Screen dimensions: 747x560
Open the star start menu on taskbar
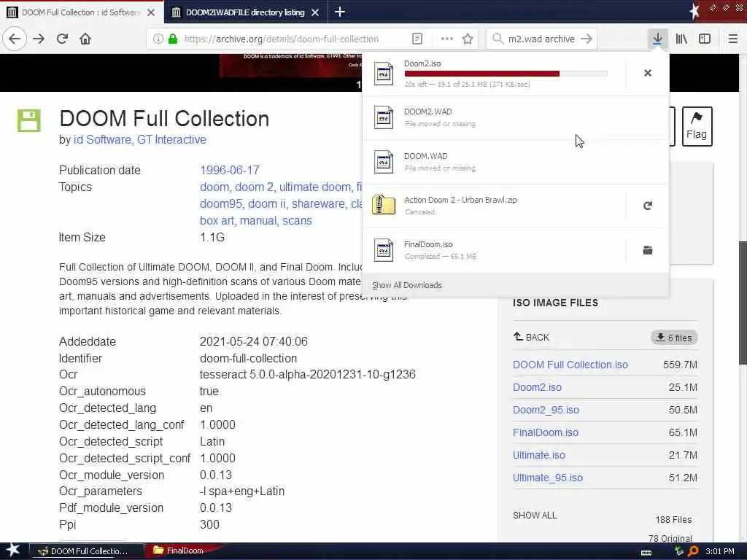(12, 551)
